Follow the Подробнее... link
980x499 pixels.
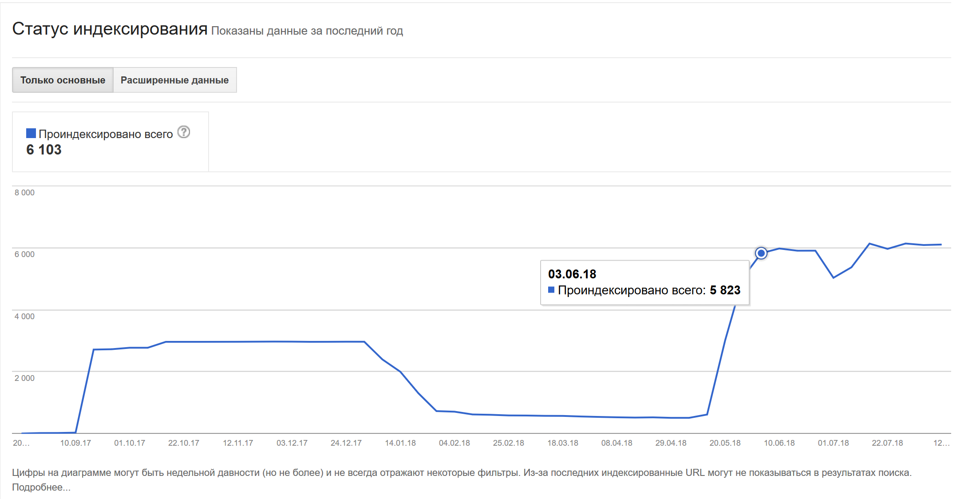click(x=41, y=487)
